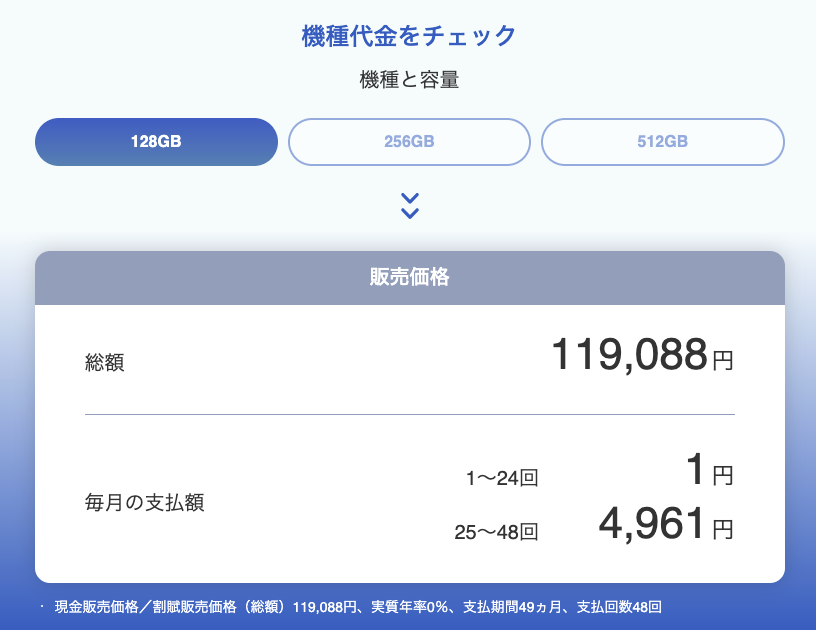
Task: Click the 販売価格 panel header
Action: [409, 278]
